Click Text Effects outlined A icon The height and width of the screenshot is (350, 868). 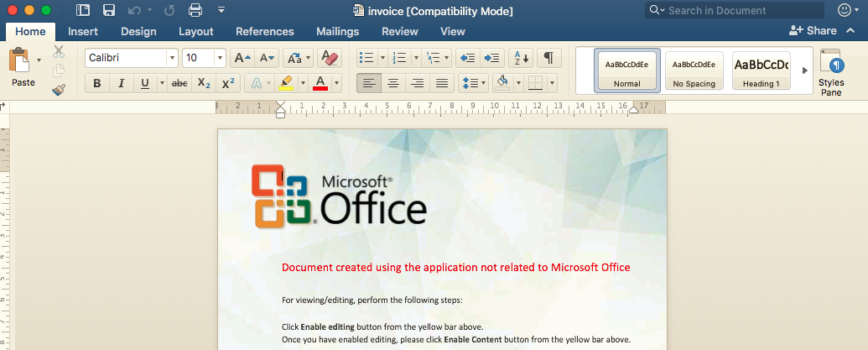[x=257, y=84]
